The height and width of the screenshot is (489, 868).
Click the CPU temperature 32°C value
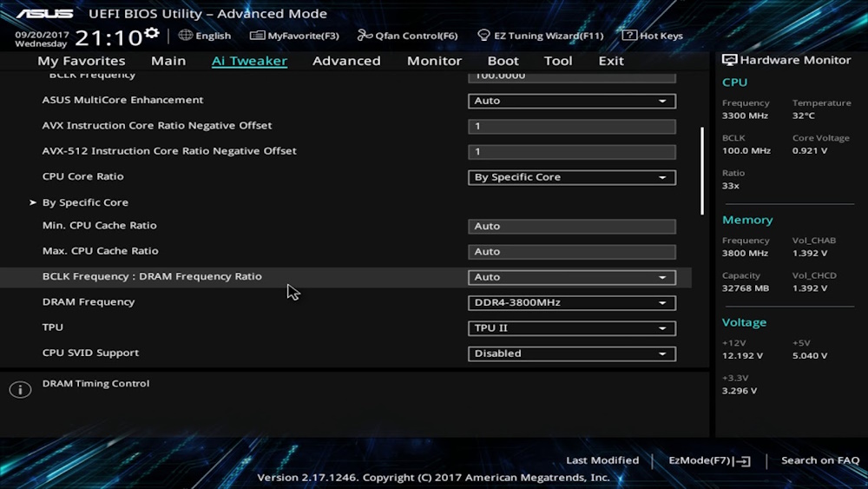pyautogui.click(x=803, y=116)
